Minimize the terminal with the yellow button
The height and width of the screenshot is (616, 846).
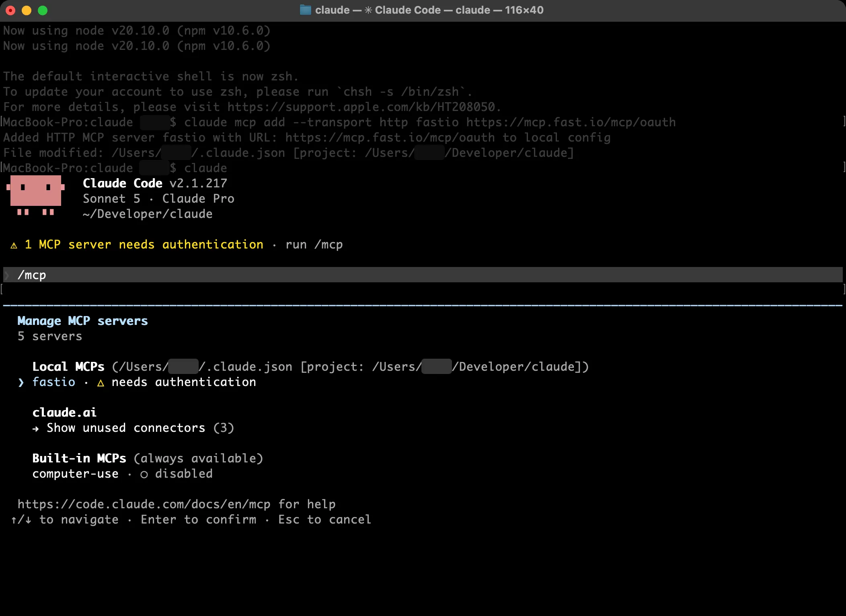coord(27,10)
